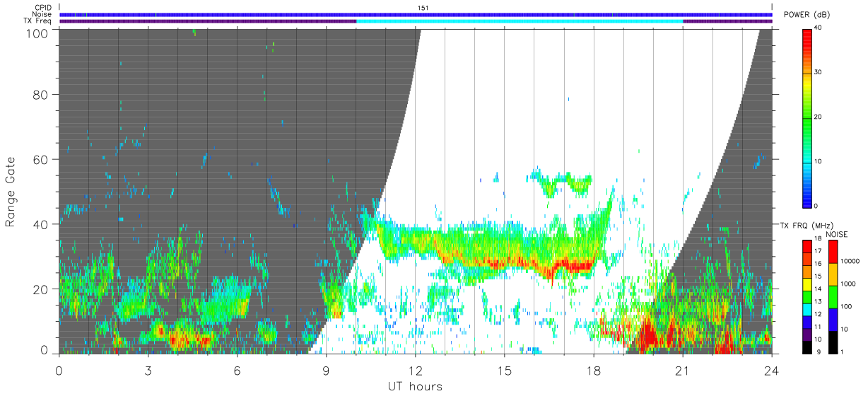The width and height of the screenshot is (868, 401).
Task: Click the UT hours axis title
Action: [415, 386]
